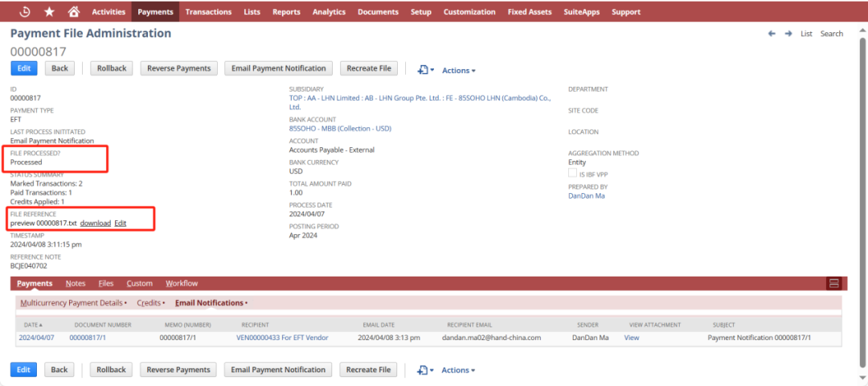This screenshot has height=386, width=868.
Task: Open the Documents menu
Action: tap(378, 11)
